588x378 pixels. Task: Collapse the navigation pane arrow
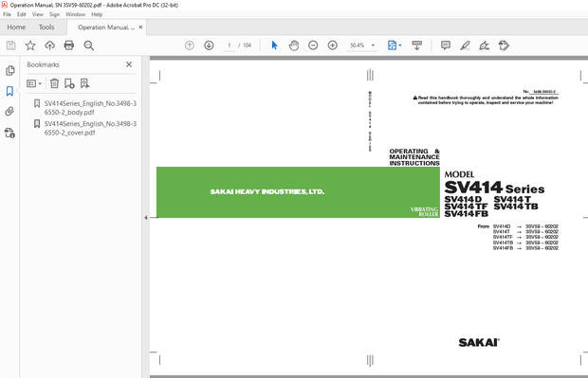pyautogui.click(x=145, y=218)
